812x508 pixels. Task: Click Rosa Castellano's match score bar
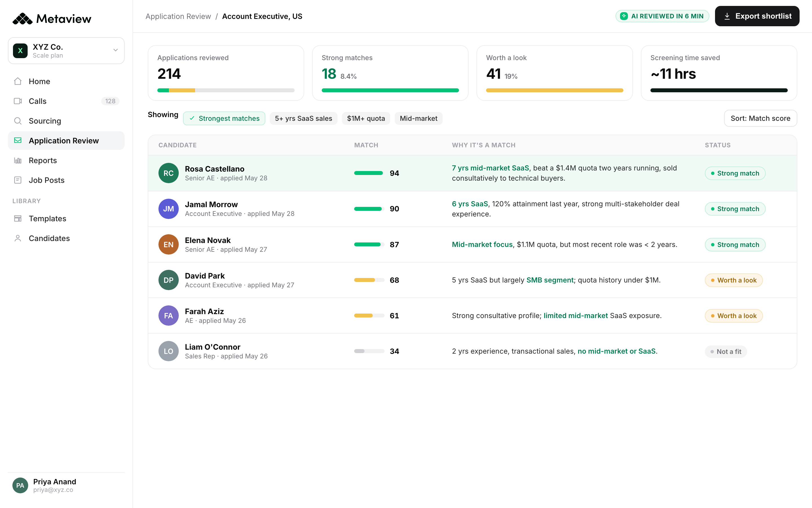(369, 173)
